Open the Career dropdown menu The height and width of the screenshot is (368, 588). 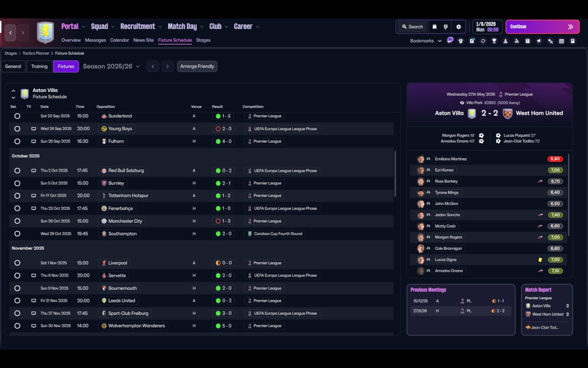[247, 27]
